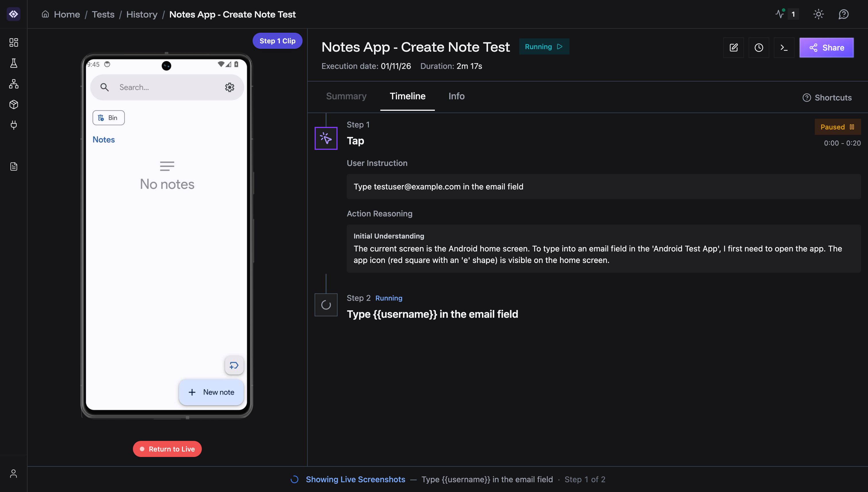Open the cube package icon in sidebar

pos(13,104)
